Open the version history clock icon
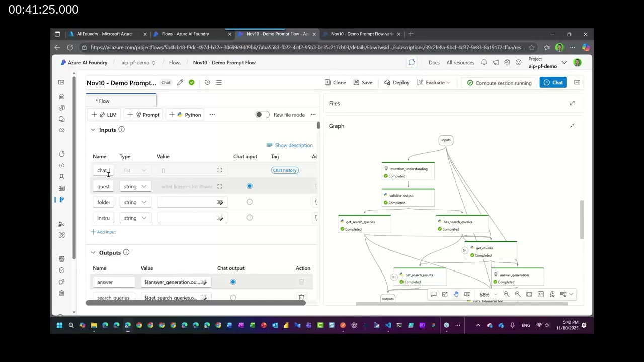The image size is (644, 362). [x=207, y=82]
